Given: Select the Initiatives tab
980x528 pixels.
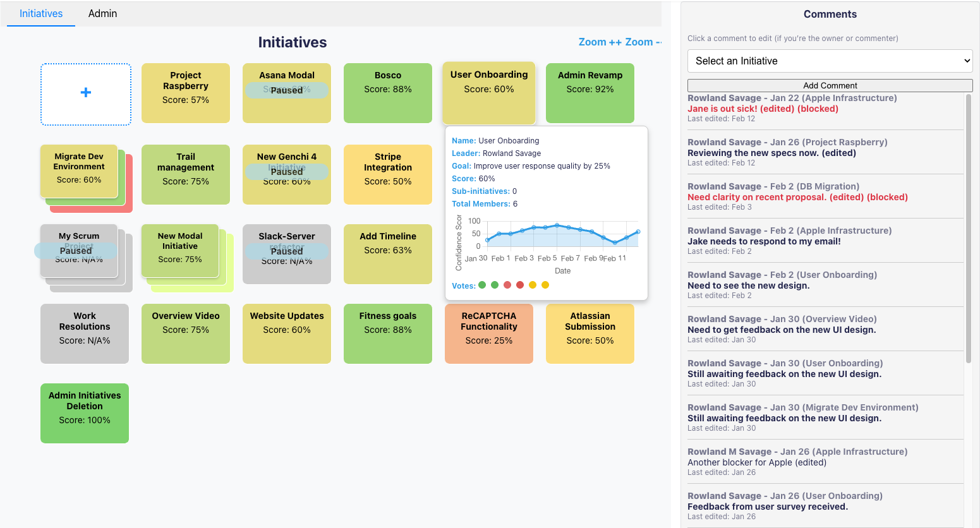Looking at the screenshot, I should [40, 13].
